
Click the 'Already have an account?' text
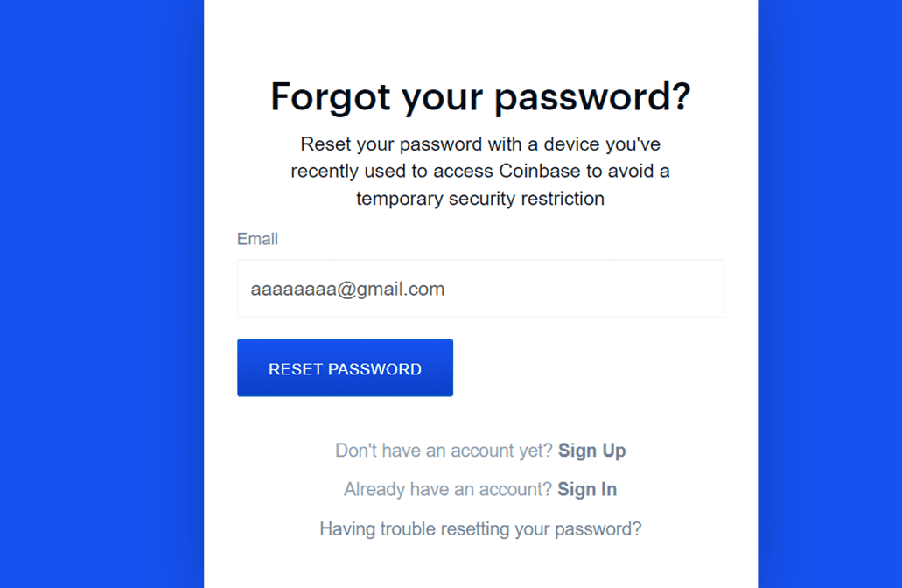[x=448, y=490]
